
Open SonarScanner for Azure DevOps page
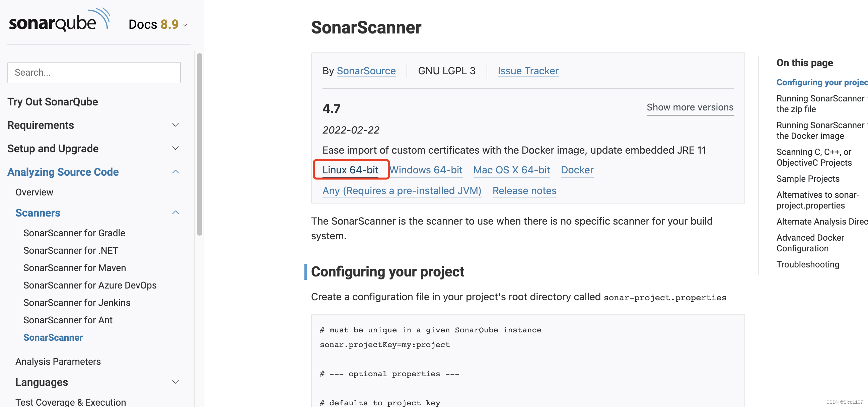point(90,286)
